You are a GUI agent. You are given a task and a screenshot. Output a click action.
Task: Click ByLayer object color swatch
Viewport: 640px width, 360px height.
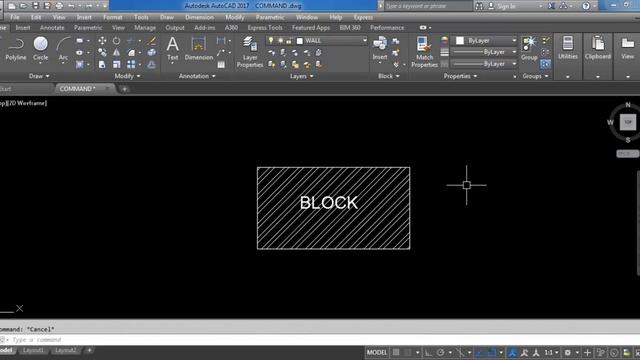[460, 40]
